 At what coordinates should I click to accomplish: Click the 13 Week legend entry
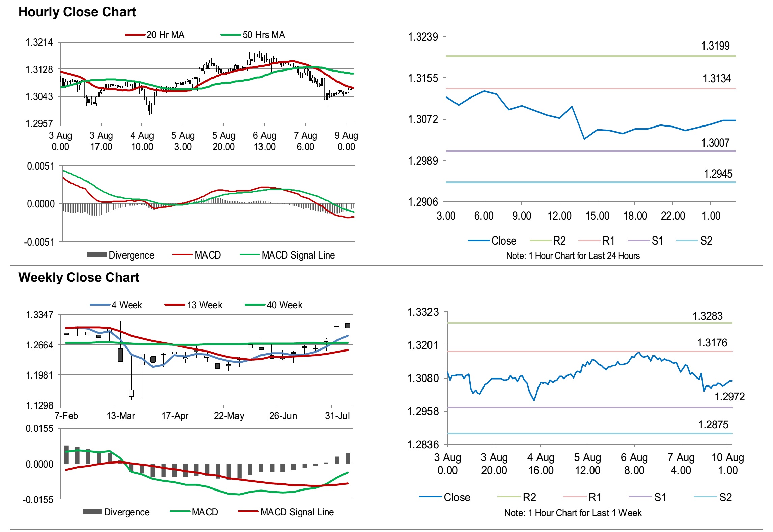pyautogui.click(x=204, y=305)
